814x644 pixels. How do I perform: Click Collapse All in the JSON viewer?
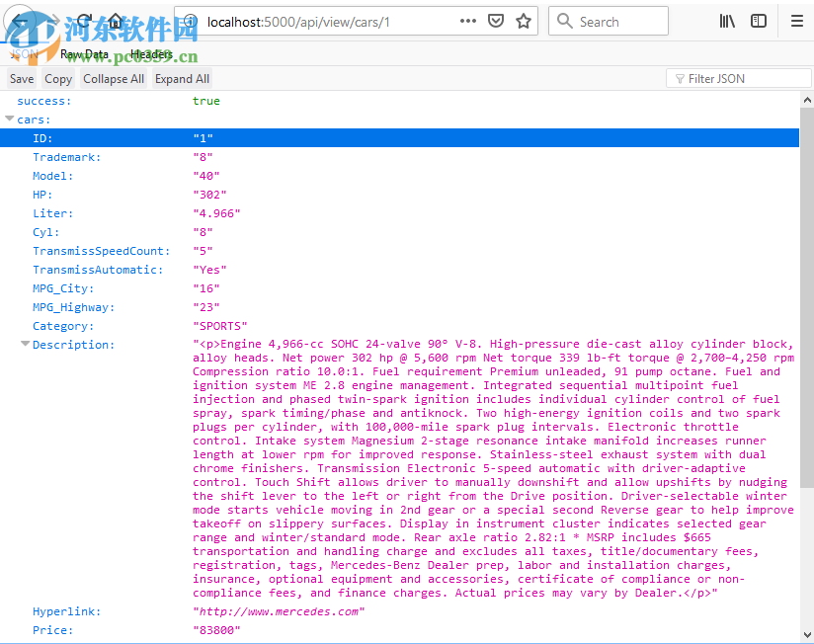[114, 78]
